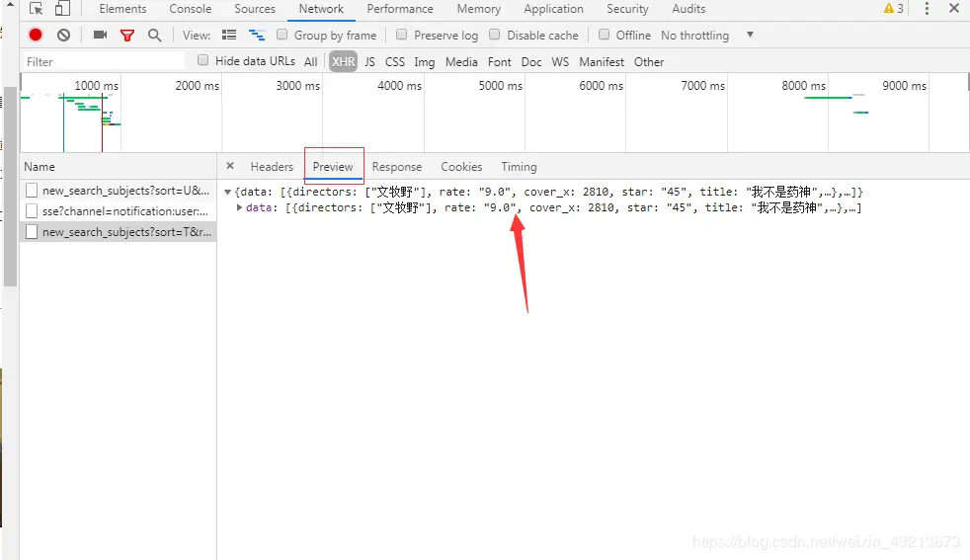Close the request details pane

230,166
